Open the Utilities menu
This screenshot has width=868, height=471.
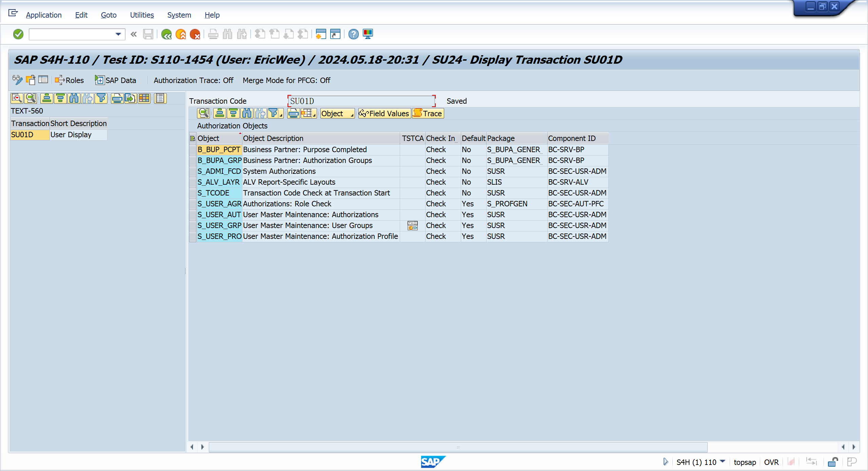142,15
